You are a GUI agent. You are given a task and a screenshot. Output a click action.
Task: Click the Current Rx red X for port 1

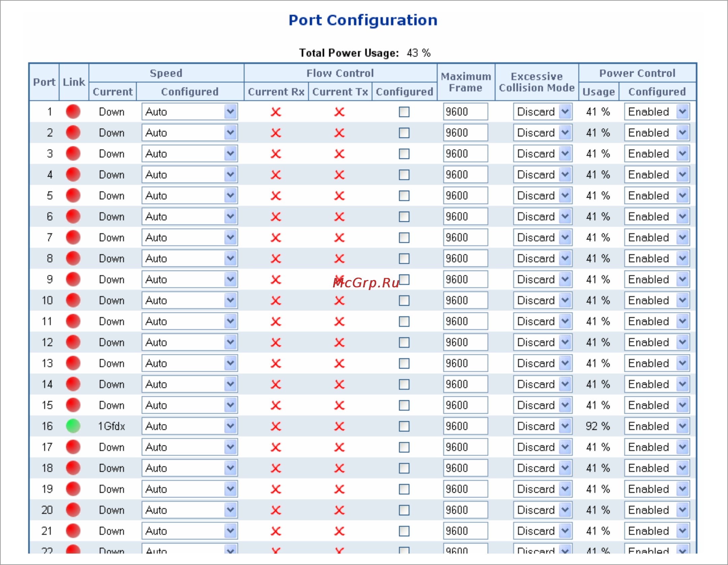276,112
